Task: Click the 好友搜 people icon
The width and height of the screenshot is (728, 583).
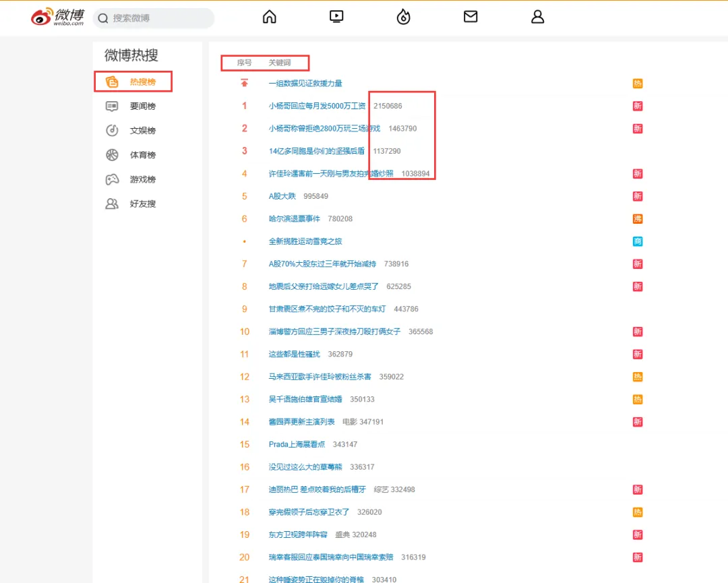Action: tap(112, 204)
